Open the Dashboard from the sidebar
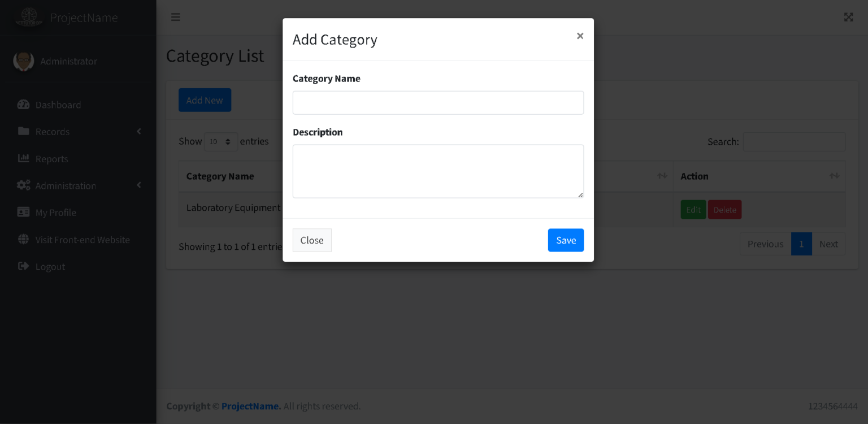The height and width of the screenshot is (424, 868). click(23, 105)
